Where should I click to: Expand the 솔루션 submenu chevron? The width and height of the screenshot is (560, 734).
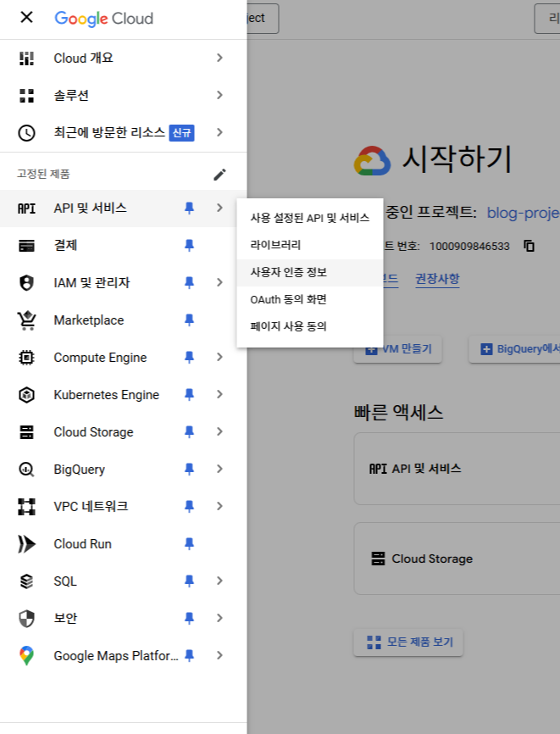(219, 95)
